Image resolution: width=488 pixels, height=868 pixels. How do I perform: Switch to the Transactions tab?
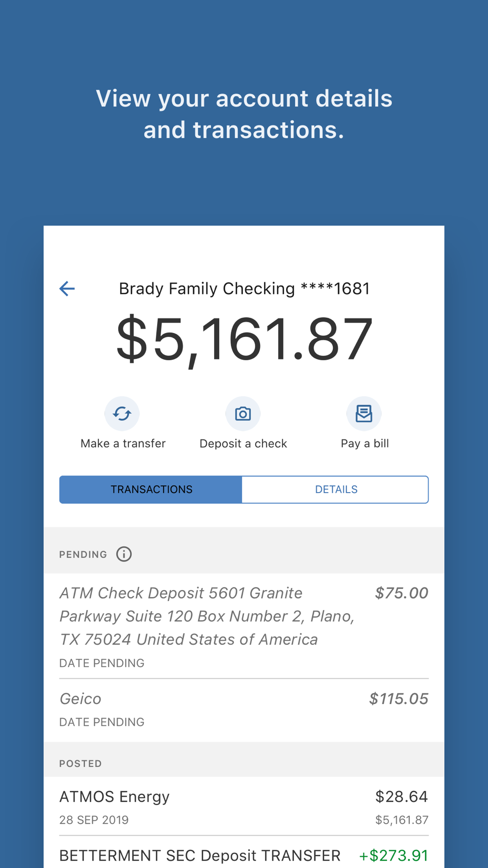(x=151, y=489)
